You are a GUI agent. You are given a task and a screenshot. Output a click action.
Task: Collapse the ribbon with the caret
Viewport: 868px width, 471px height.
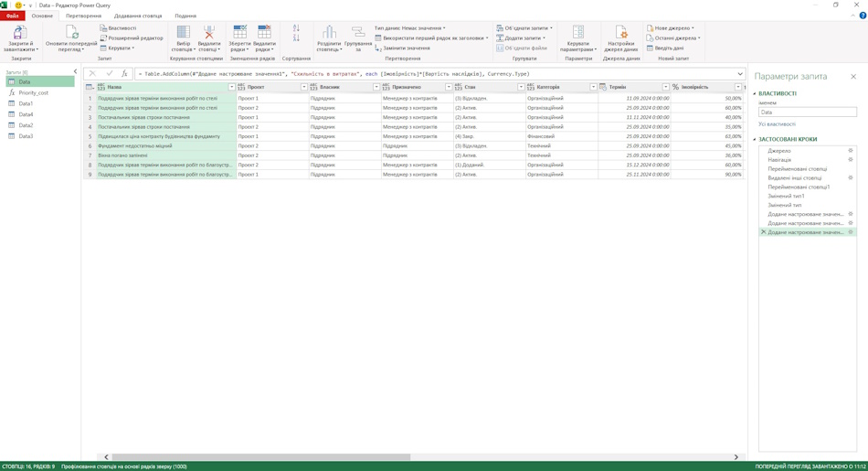(x=853, y=16)
